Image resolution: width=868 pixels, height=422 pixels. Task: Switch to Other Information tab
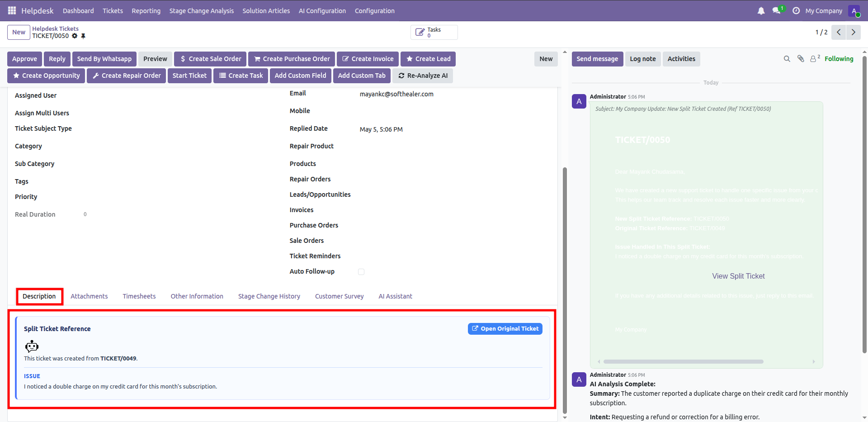197,296
